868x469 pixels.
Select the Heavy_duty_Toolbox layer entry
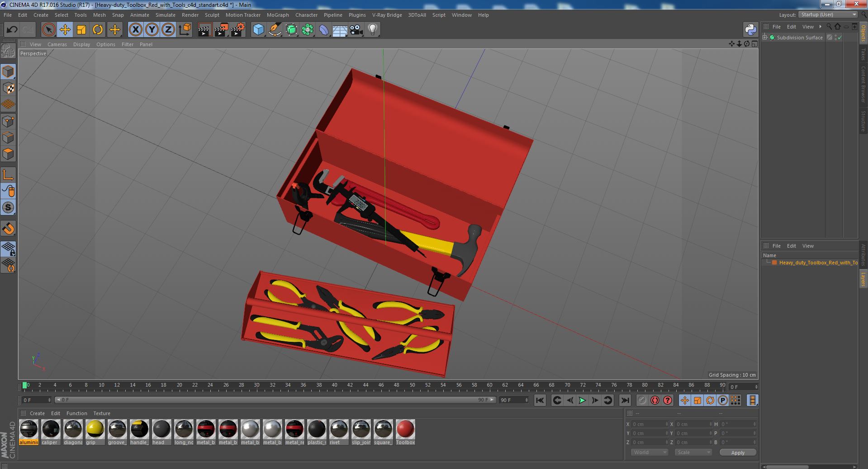coord(818,263)
